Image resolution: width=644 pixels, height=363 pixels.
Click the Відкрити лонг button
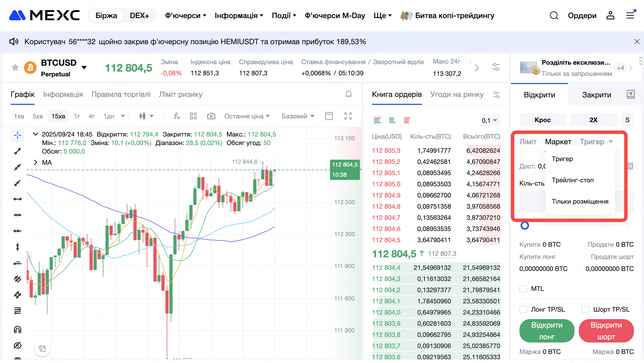pyautogui.click(x=547, y=331)
